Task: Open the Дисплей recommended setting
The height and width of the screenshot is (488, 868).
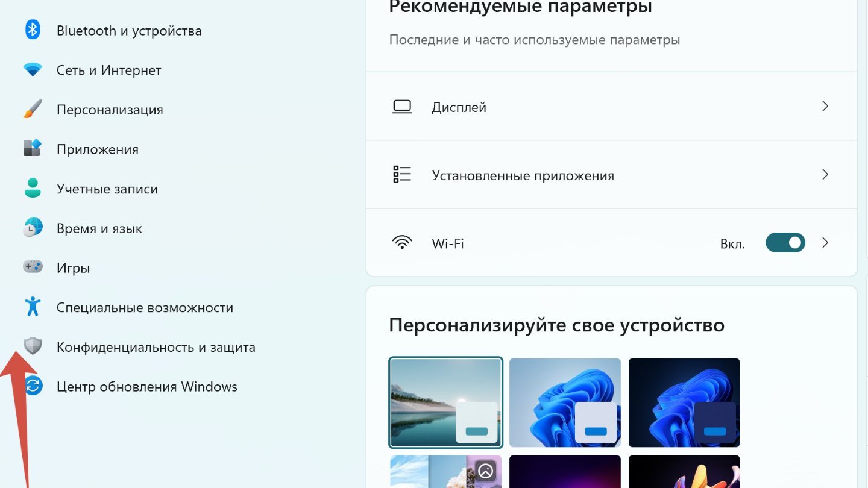Action: click(612, 107)
